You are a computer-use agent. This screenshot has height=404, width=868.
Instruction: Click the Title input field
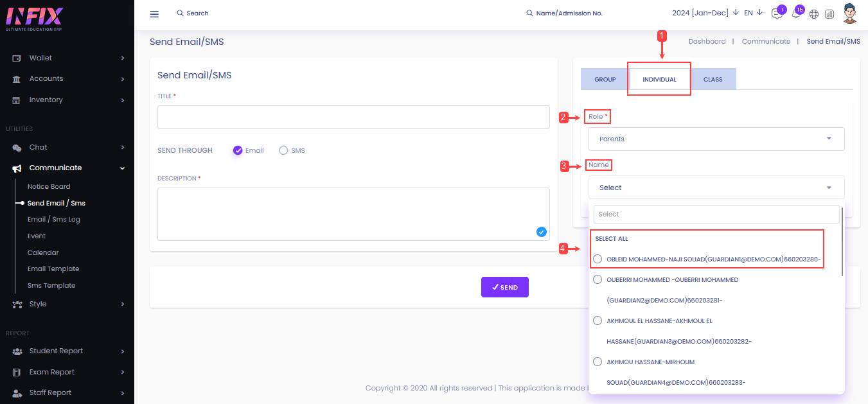[353, 117]
